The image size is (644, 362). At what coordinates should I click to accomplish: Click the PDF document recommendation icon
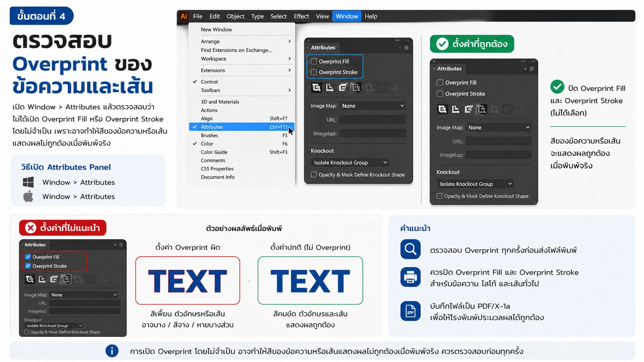tap(410, 311)
